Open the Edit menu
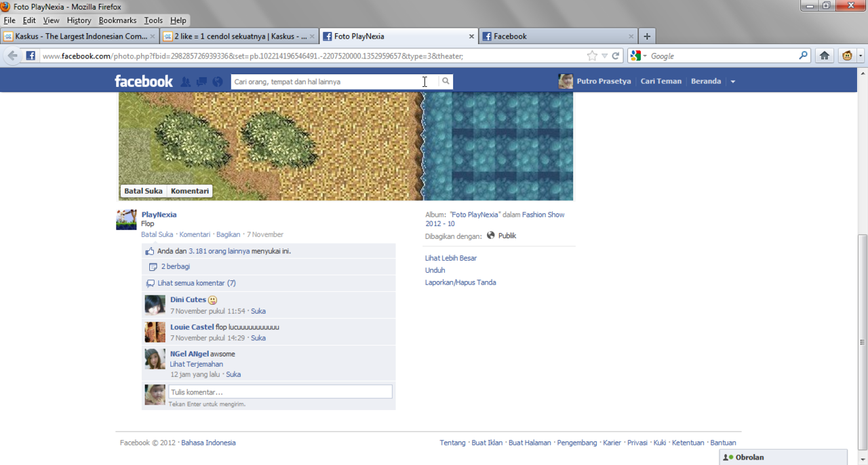This screenshot has width=868, height=465. [29, 20]
